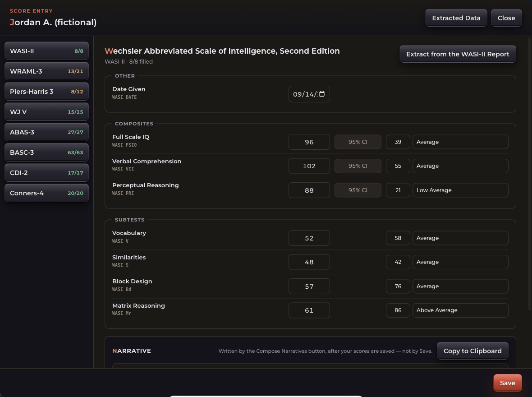Click the Extracted Data button
532x397 pixels.
click(x=456, y=18)
